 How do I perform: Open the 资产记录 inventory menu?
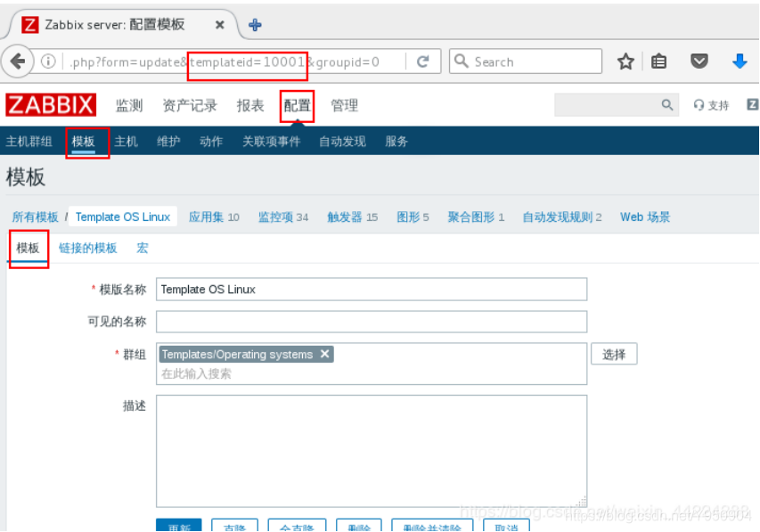(190, 105)
